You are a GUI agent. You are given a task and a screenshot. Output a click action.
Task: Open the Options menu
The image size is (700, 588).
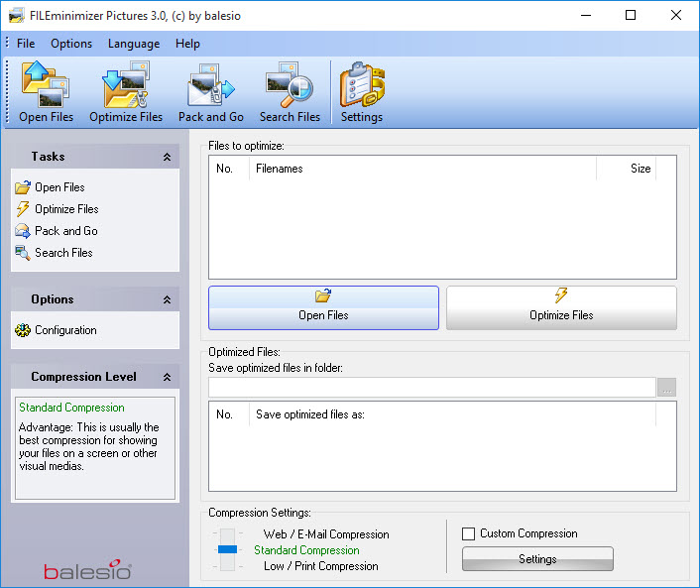click(71, 44)
